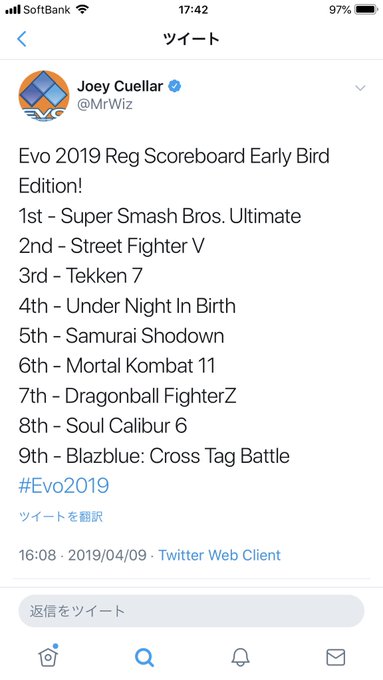Tap the 返信をツイート reply field
Image resolution: width=383 pixels, height=680 pixels.
pos(191,611)
